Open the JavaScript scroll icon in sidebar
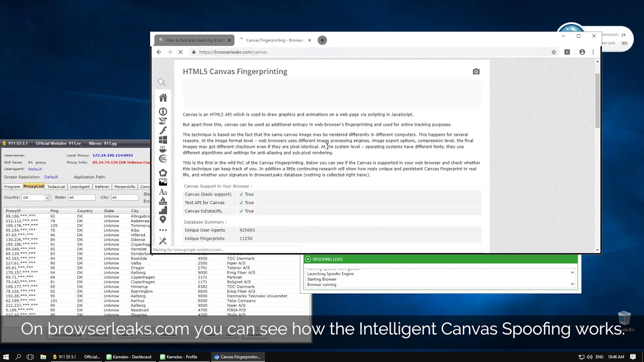 tap(163, 121)
